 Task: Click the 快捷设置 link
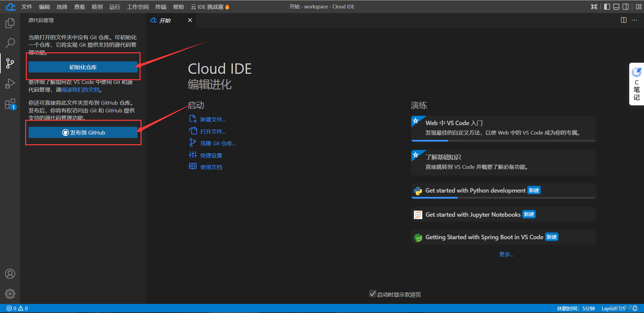[211, 155]
